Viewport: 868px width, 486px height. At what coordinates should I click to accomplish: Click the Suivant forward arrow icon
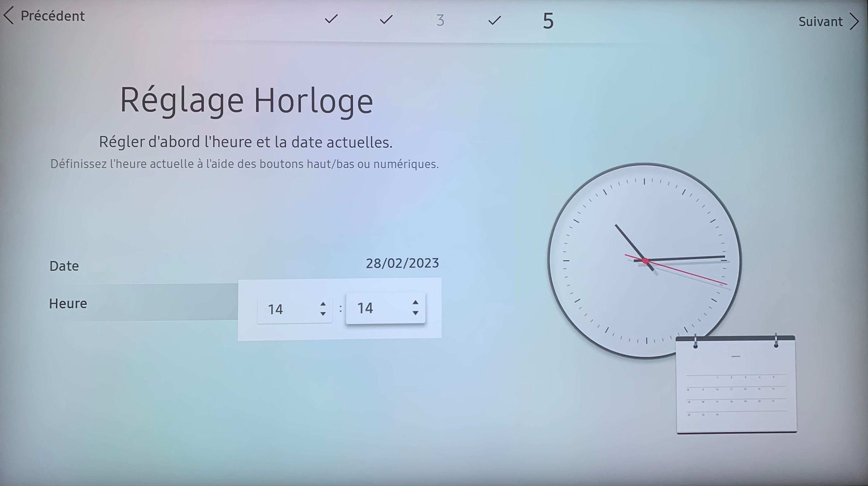pyautogui.click(x=854, y=22)
